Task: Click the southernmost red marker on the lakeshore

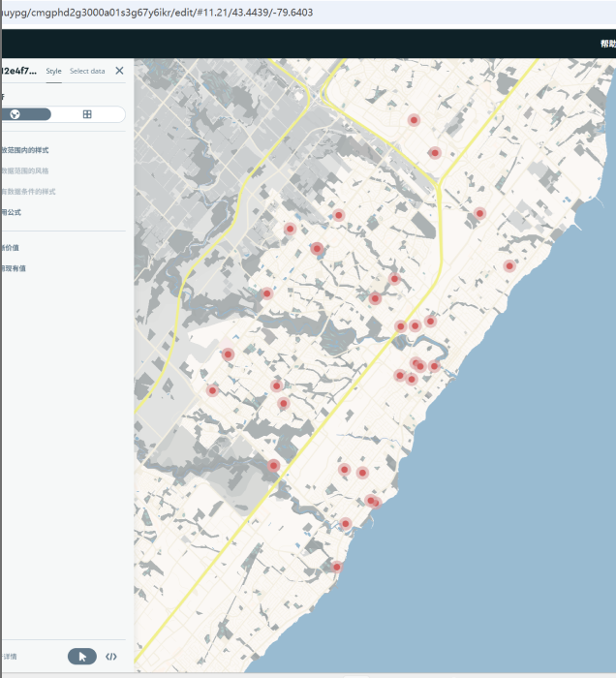Action: click(337, 567)
